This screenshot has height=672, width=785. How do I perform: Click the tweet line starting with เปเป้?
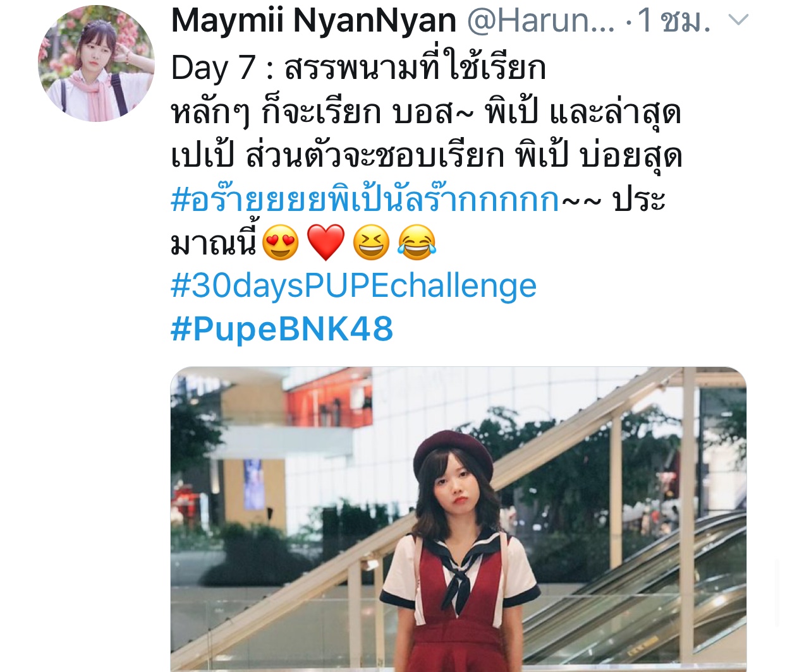point(426,156)
